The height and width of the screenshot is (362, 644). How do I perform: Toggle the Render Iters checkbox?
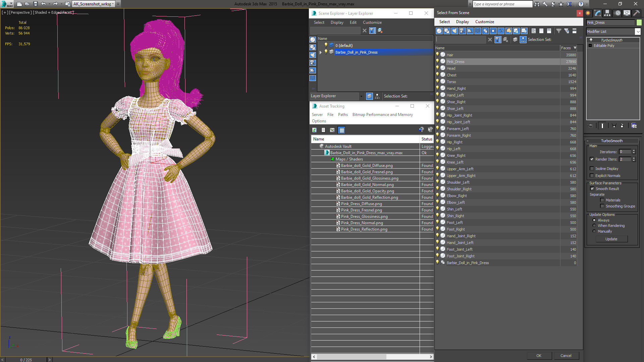click(x=592, y=159)
